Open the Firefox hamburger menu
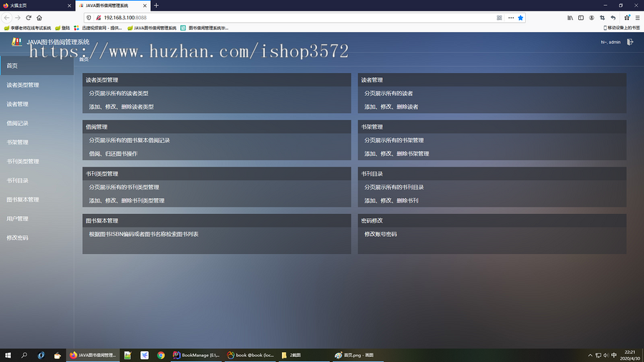 [x=638, y=18]
